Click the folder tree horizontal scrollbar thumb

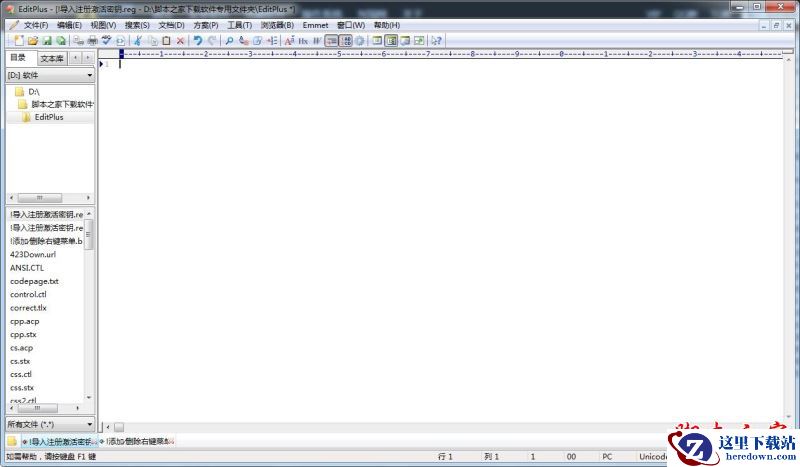point(40,198)
